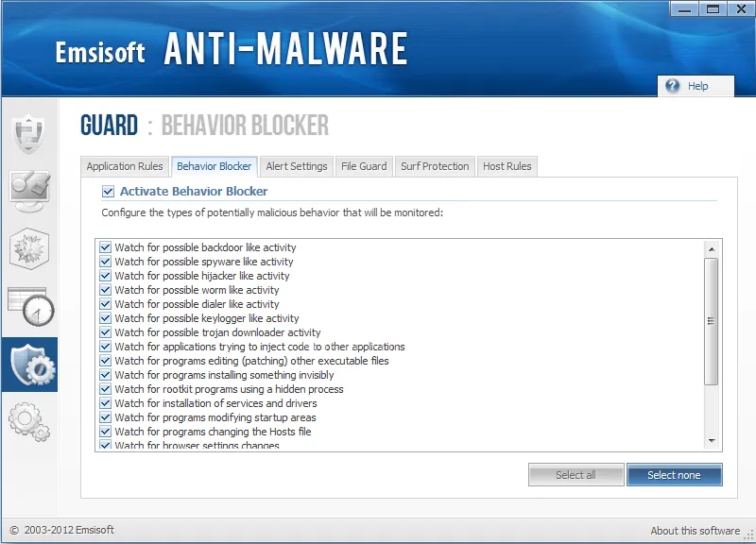Open the Security Status shield icon in sidebar
756x544 pixels.
[x=29, y=133]
